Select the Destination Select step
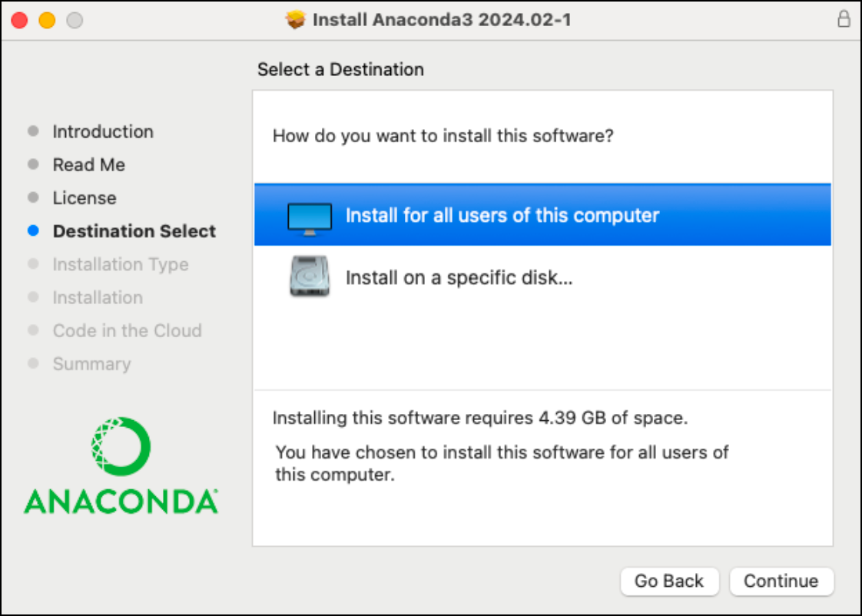 pyautogui.click(x=134, y=231)
